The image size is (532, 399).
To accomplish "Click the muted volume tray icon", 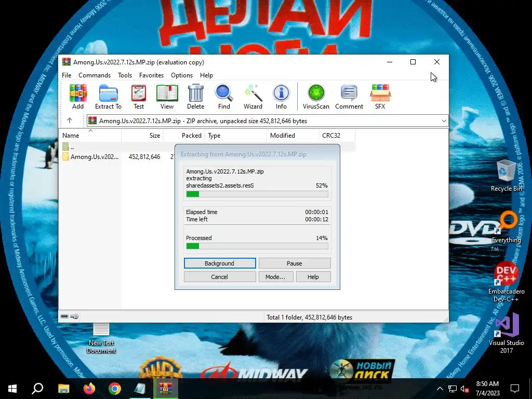I will pos(465,389).
